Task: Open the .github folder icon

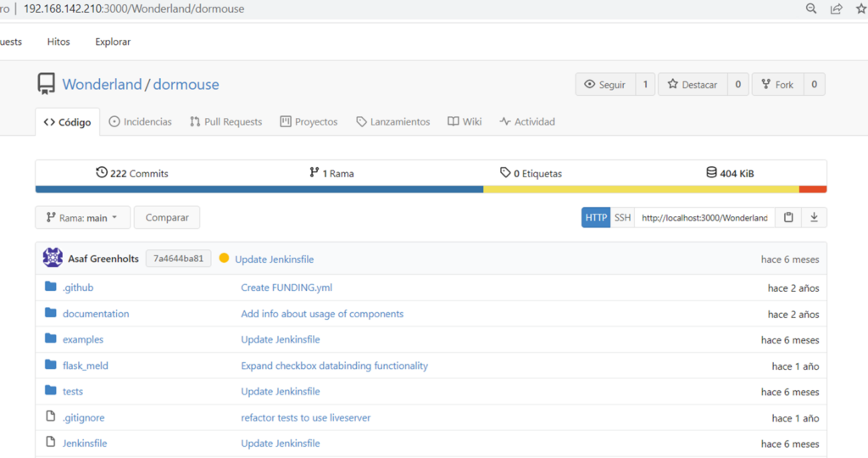Action: (50, 287)
